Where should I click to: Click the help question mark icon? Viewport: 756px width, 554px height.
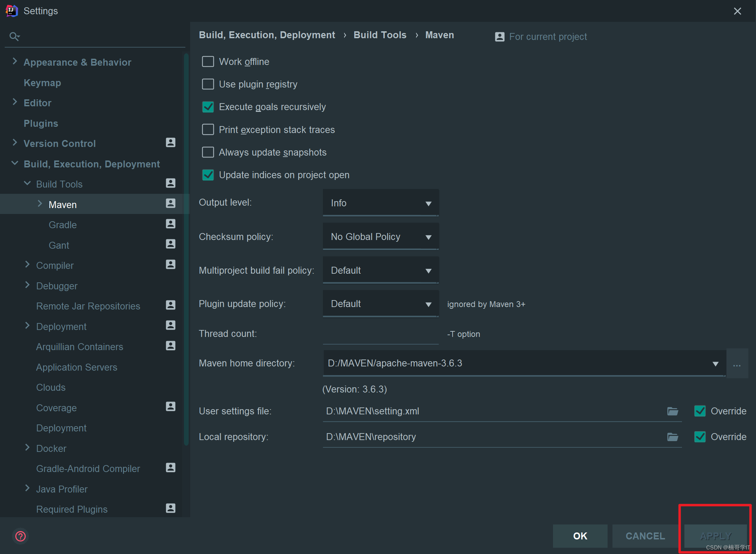pos(21,536)
